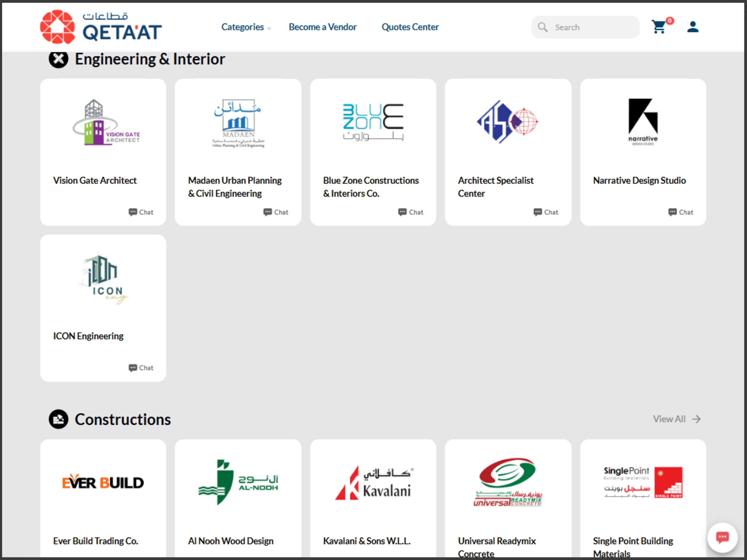
Task: Go to Quotes Center
Action: [x=410, y=27]
